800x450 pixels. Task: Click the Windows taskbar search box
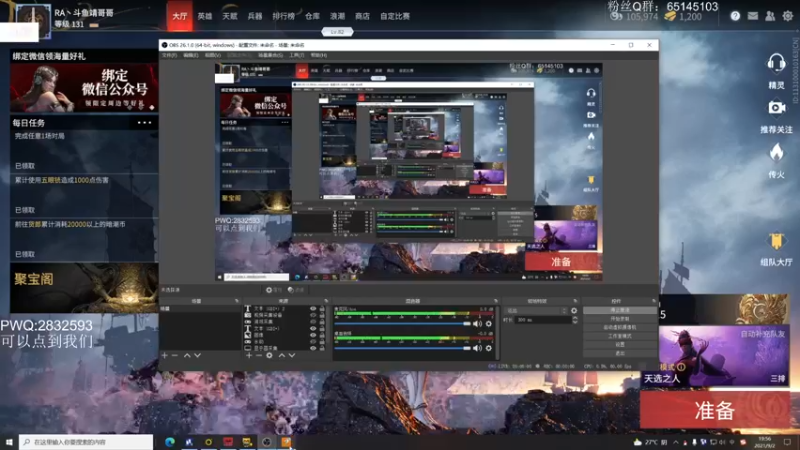click(86, 442)
